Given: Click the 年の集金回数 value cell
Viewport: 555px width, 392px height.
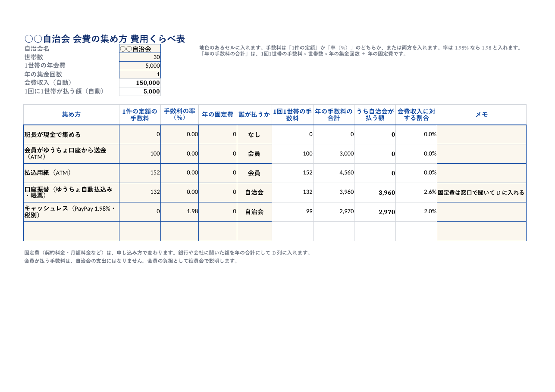Looking at the screenshot, I should pos(140,75).
